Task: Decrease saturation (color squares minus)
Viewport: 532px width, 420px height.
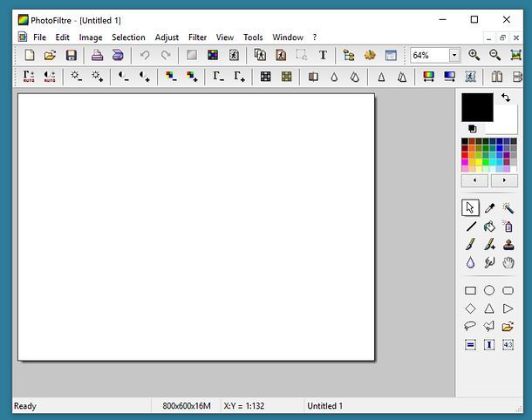Action: [171, 76]
